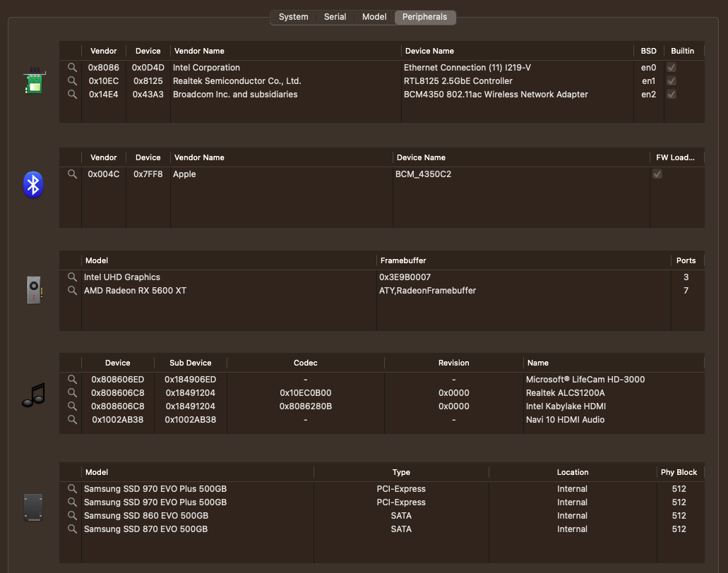Image resolution: width=728 pixels, height=573 pixels.
Task: Select Intel UHD Graphics model text
Action: click(x=121, y=277)
